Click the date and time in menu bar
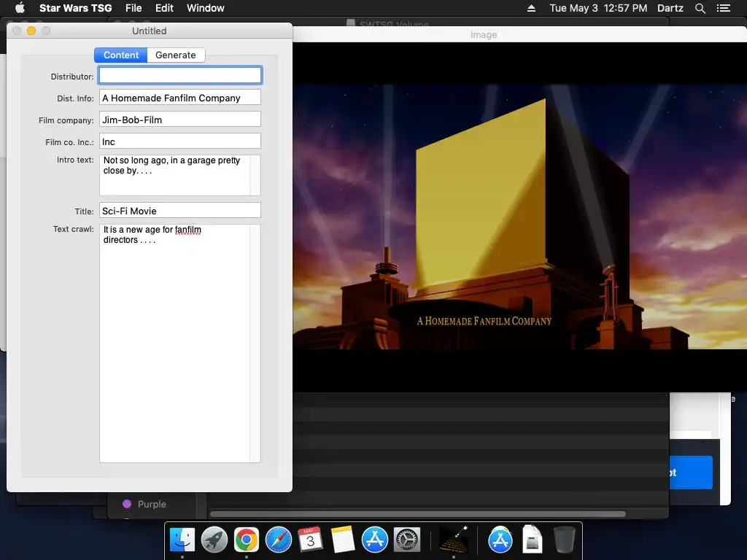747x560 pixels. tap(598, 8)
